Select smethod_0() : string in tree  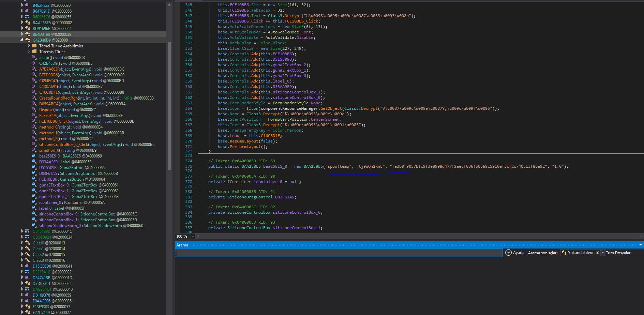68,150
